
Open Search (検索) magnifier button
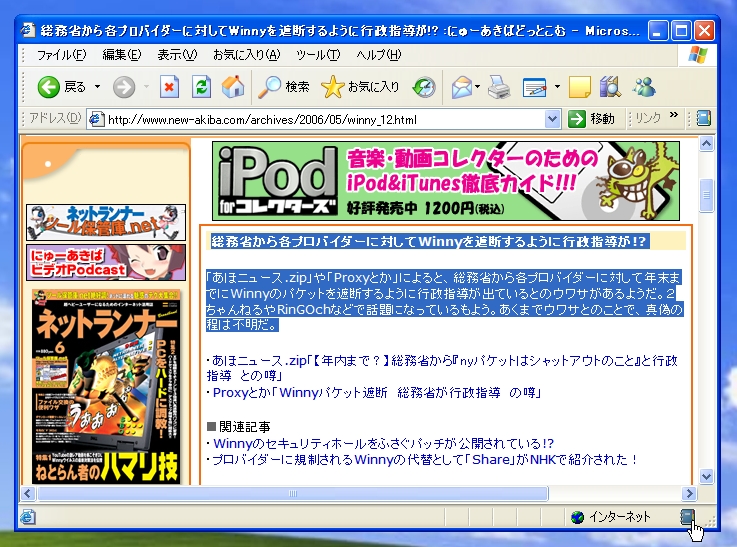[284, 87]
